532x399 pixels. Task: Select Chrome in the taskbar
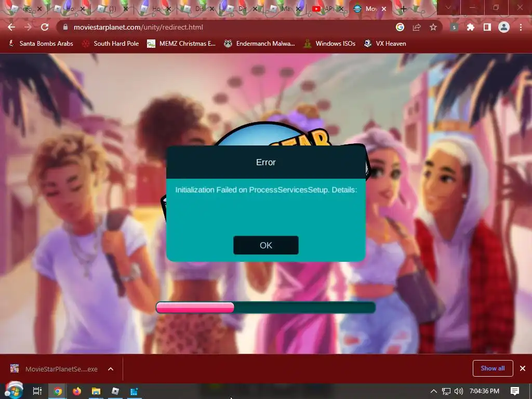click(x=58, y=391)
